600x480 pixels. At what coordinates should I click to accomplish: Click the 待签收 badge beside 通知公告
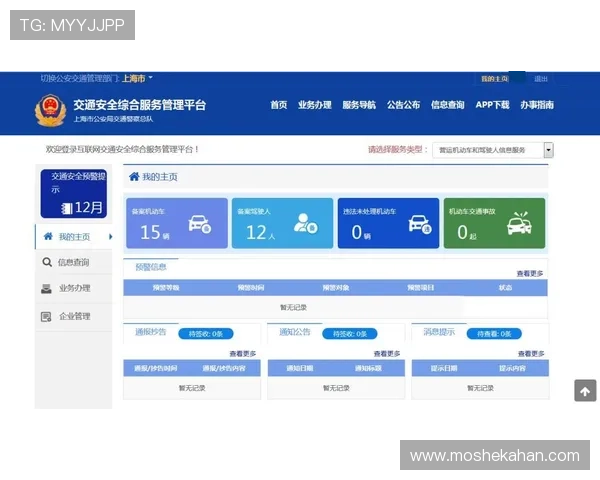pyautogui.click(x=350, y=334)
